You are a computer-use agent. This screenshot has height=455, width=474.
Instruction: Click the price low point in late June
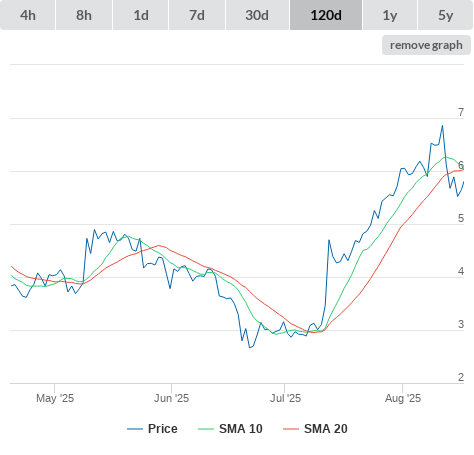[x=250, y=347]
